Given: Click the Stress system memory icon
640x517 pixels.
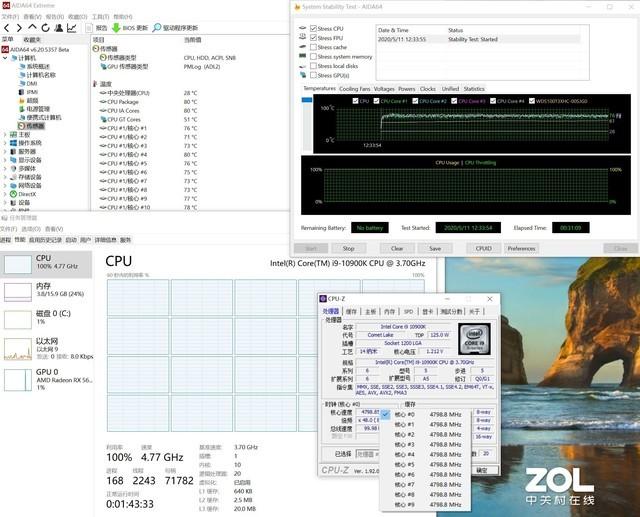Looking at the screenshot, I should (302, 56).
